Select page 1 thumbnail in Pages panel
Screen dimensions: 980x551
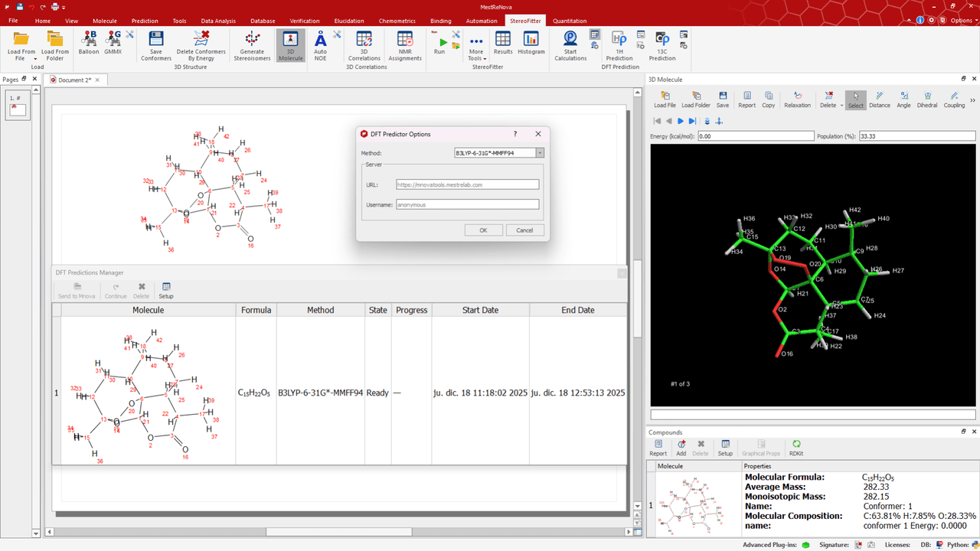(17, 104)
